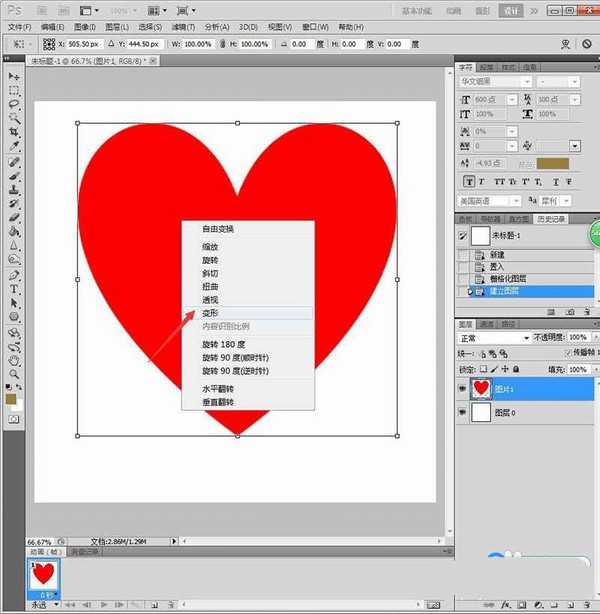Screen dimensions: 600x614
Task: Select the Move tool in the toolbox
Action: click(x=14, y=76)
